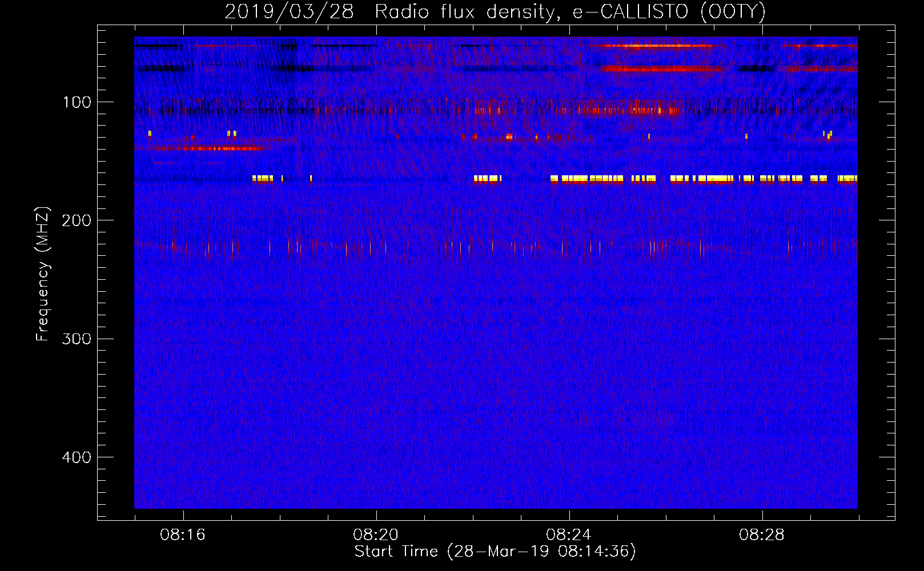Click the 'Start Time (28-Mar-19 08:14:36)' x-axis label
Image resolution: width=924 pixels, height=571 pixels.
click(x=495, y=552)
